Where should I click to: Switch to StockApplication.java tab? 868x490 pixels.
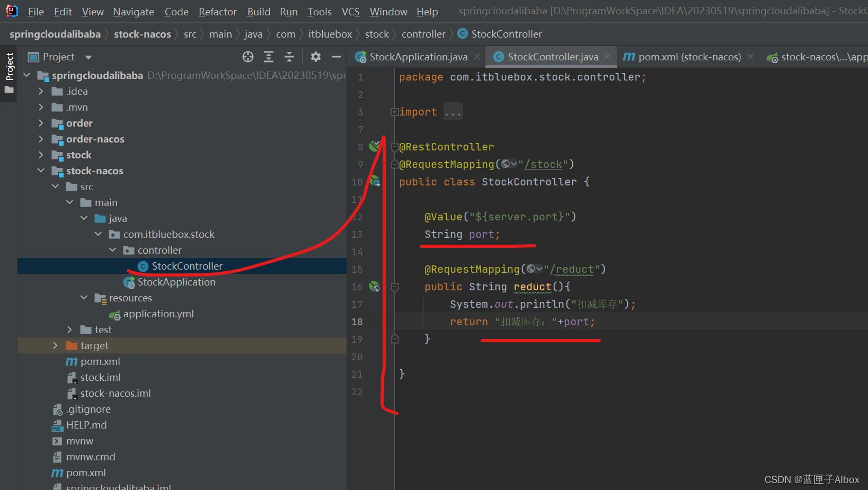(419, 57)
